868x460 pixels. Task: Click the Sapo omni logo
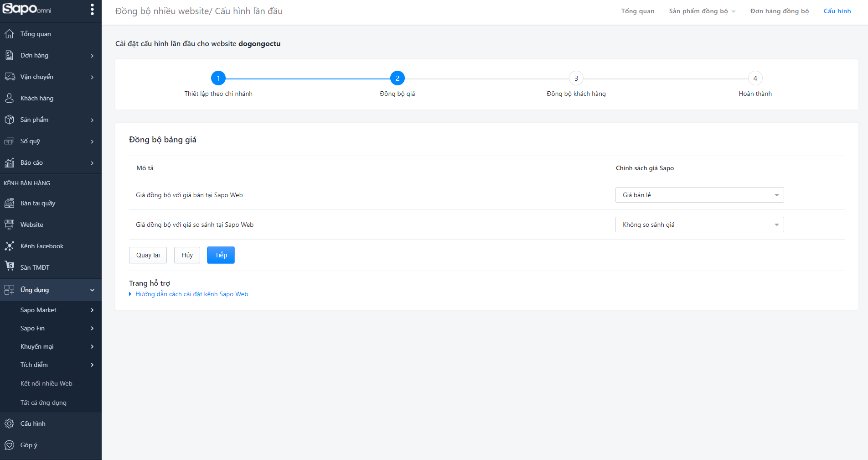pyautogui.click(x=27, y=9)
